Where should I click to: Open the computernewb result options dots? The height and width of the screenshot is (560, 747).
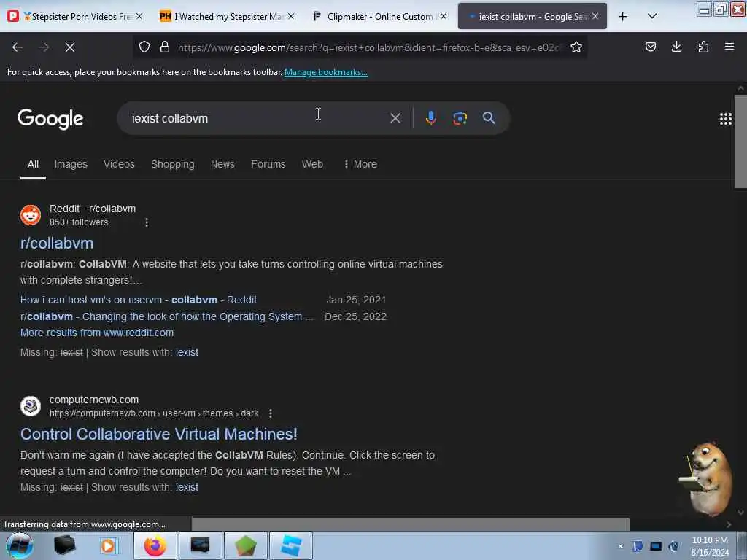(271, 413)
